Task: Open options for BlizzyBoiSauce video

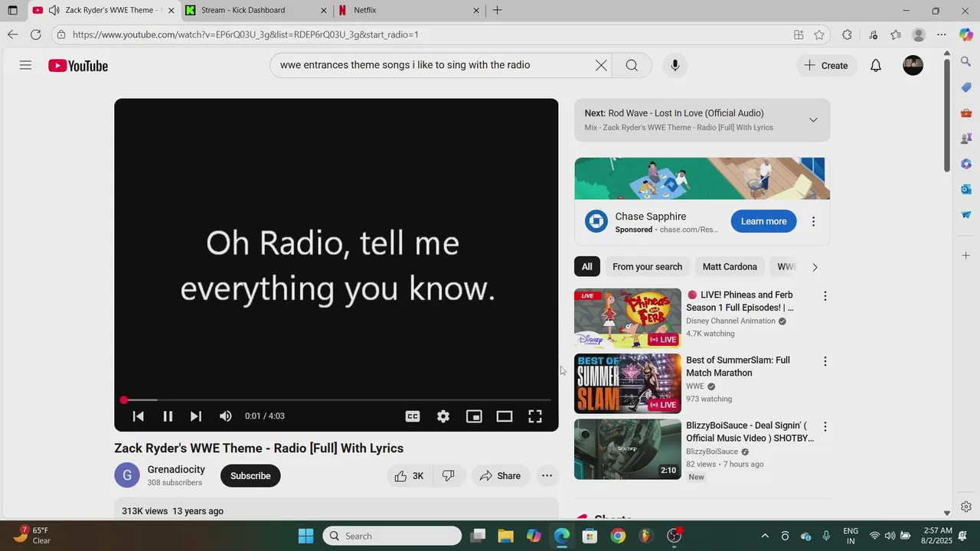Action: point(825,427)
